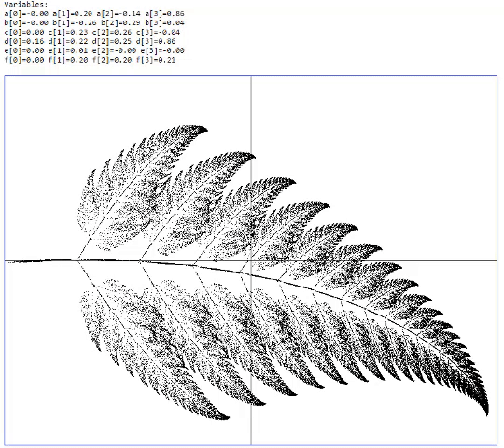Select the a[2] variable entry
This screenshot has height=448, width=504.
click(119, 13)
